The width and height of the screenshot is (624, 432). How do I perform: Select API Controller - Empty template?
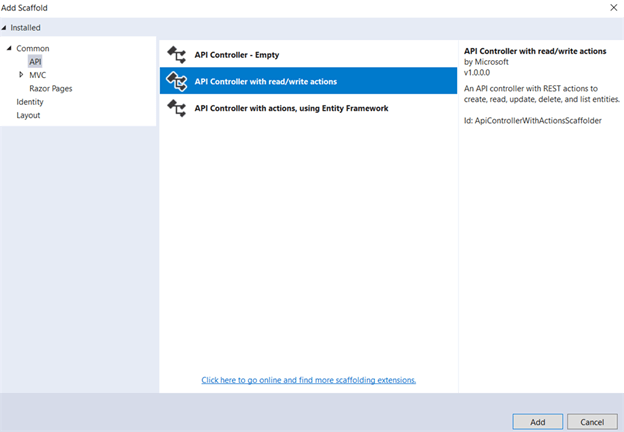click(308, 55)
